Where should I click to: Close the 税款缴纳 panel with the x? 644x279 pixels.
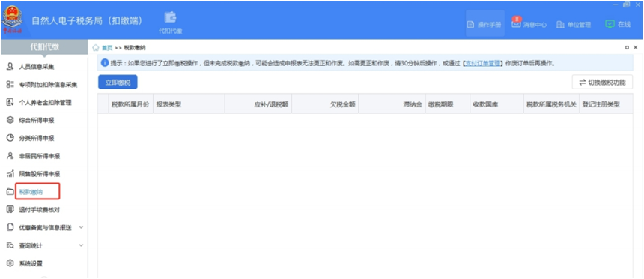(x=636, y=48)
